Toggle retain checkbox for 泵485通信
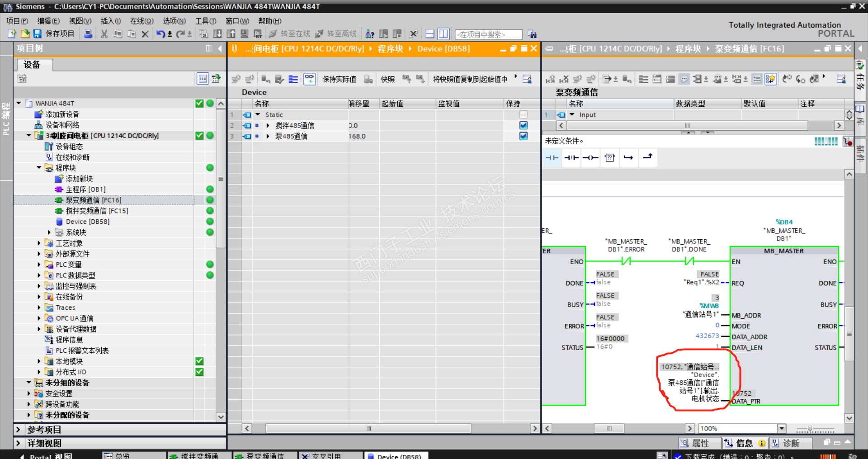The height and width of the screenshot is (459, 868). (x=524, y=136)
